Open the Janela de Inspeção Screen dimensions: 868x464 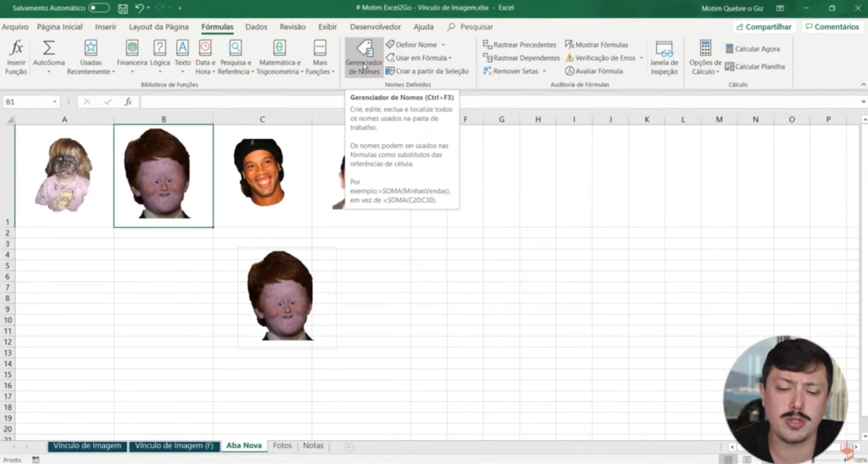pyautogui.click(x=664, y=58)
